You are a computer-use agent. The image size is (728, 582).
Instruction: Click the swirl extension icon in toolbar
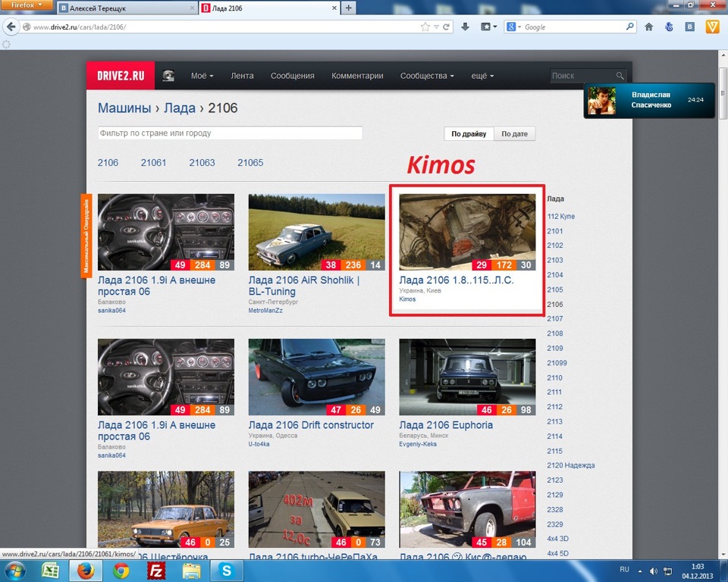669,27
